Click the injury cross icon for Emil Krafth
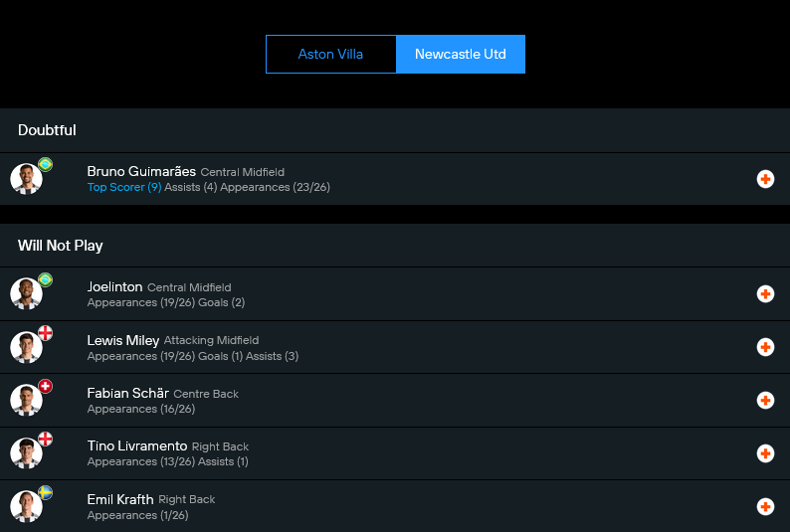This screenshot has height=532, width=790. click(765, 507)
